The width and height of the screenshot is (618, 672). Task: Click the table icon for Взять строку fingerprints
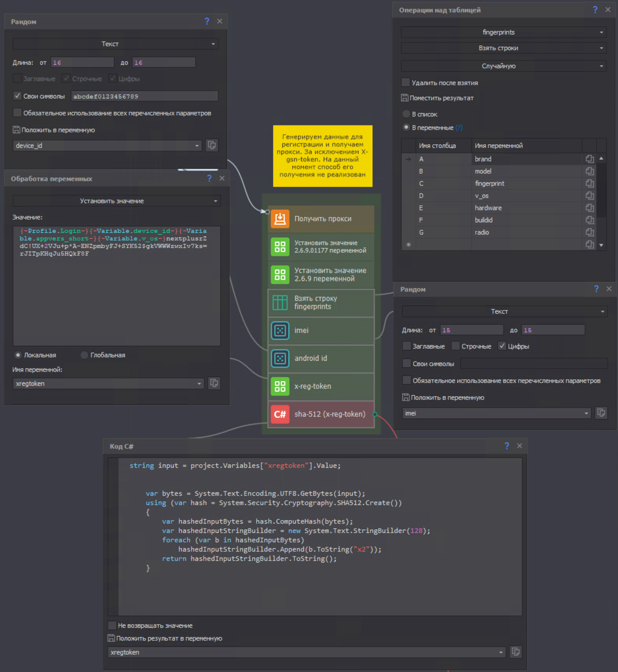coord(280,302)
